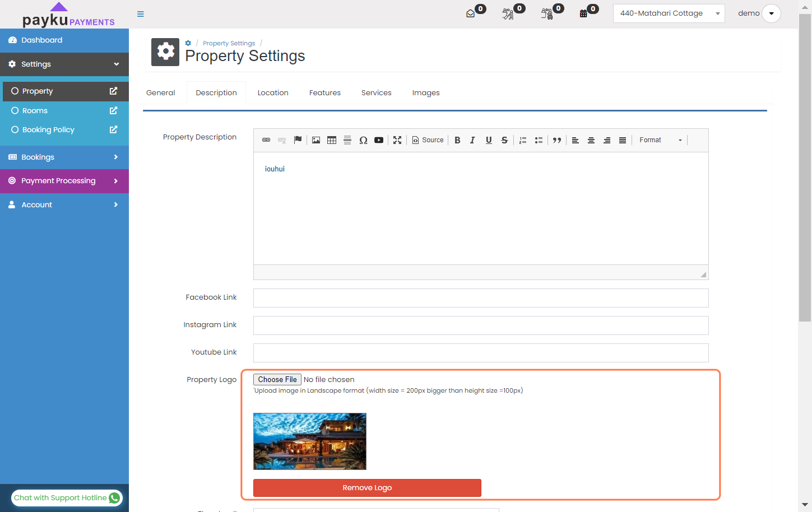Click the Property Settings breadcrumb link
This screenshot has height=512, width=812.
(x=229, y=43)
